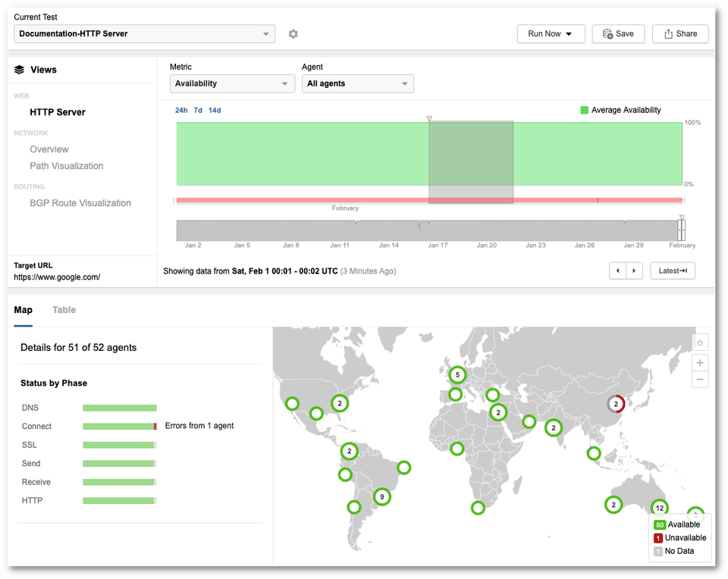Click the unavailable agent cluster in East Asia
The height and width of the screenshot is (579, 728).
616,404
